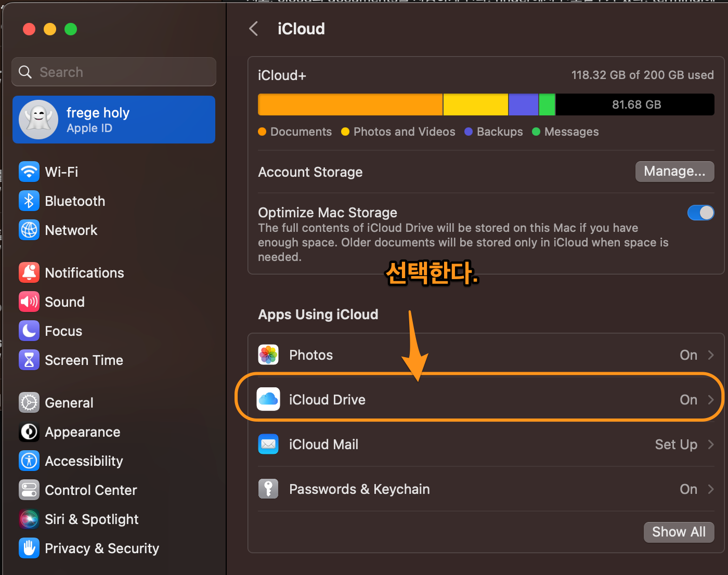This screenshot has width=728, height=575.
Task: Click inside the Search field
Action: [113, 72]
